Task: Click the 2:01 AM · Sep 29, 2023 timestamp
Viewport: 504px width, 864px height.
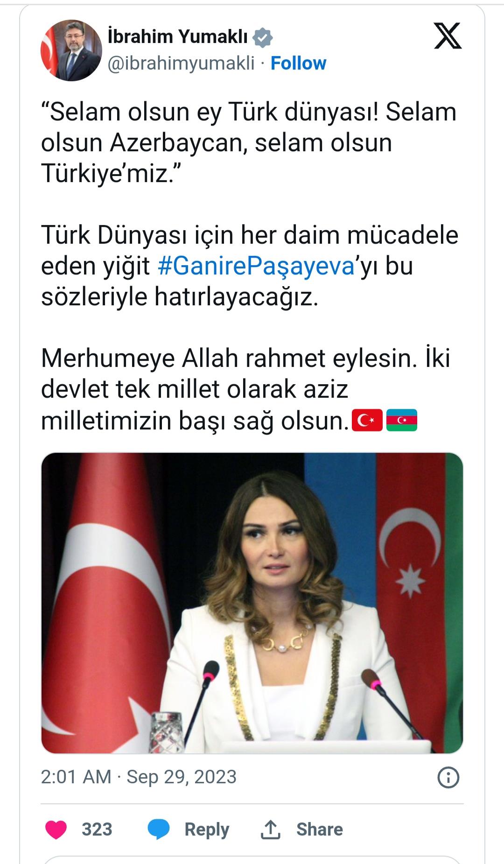Action: point(139,777)
